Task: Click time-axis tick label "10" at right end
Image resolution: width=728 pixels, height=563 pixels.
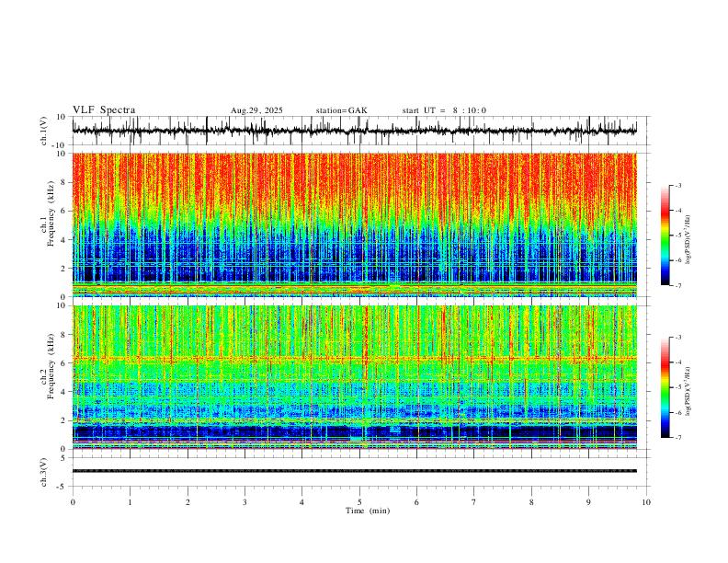Action: [646, 502]
